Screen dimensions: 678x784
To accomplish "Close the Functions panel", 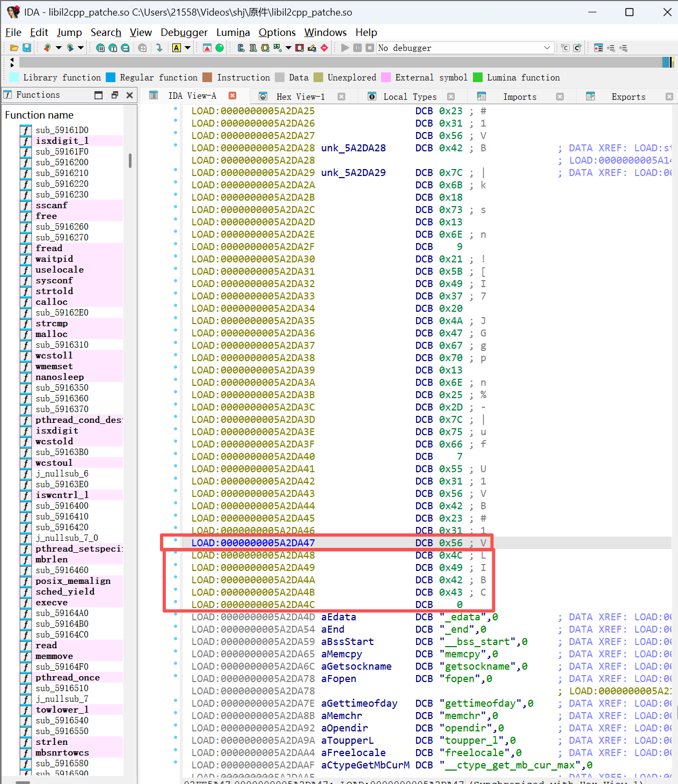I will tap(129, 95).
